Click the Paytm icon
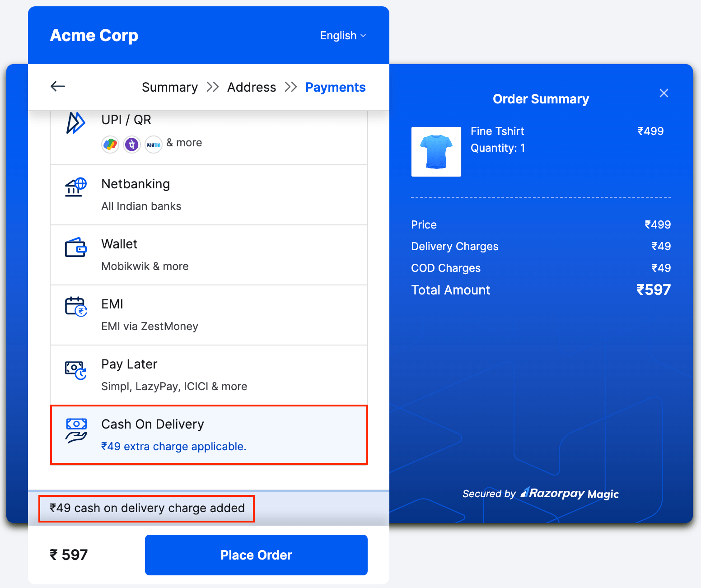Viewport: 701px width, 588px height. 153,144
